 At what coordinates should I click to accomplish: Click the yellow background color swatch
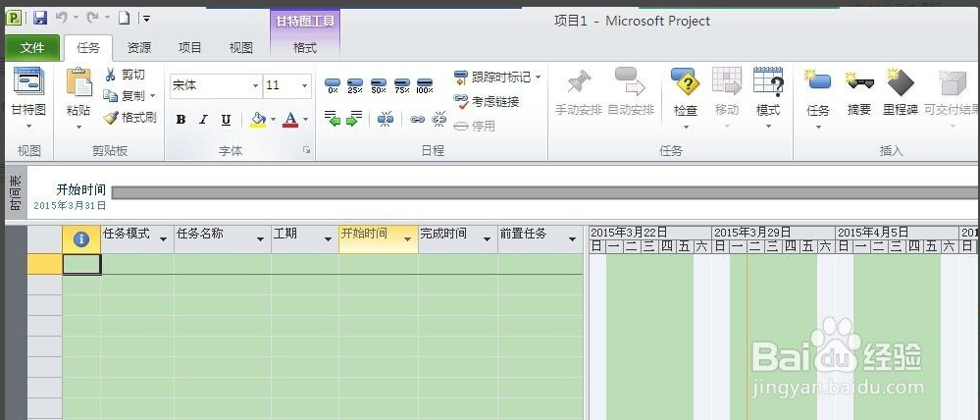pyautogui.click(x=258, y=120)
